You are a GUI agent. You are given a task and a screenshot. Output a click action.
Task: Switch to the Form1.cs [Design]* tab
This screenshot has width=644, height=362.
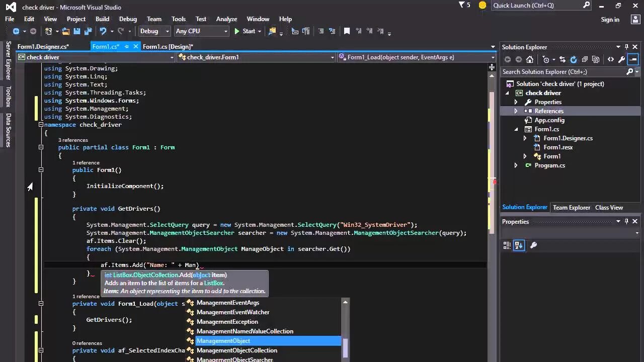point(168,46)
